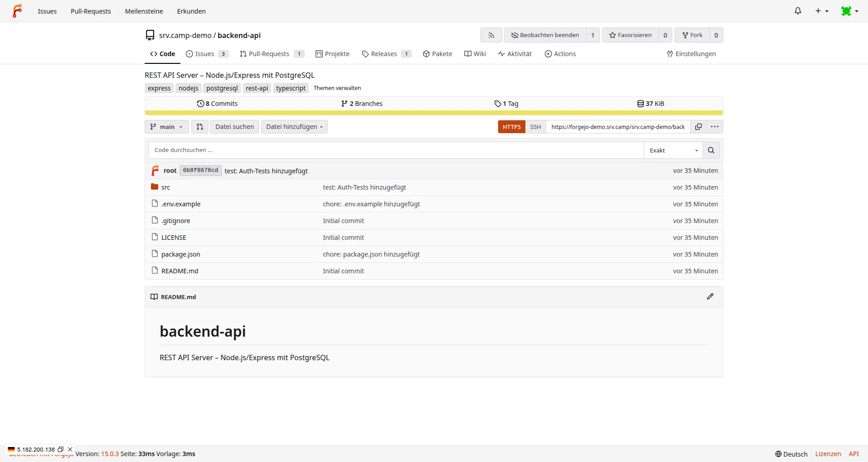Open watcher count next to Beobachten beenden

(x=593, y=35)
